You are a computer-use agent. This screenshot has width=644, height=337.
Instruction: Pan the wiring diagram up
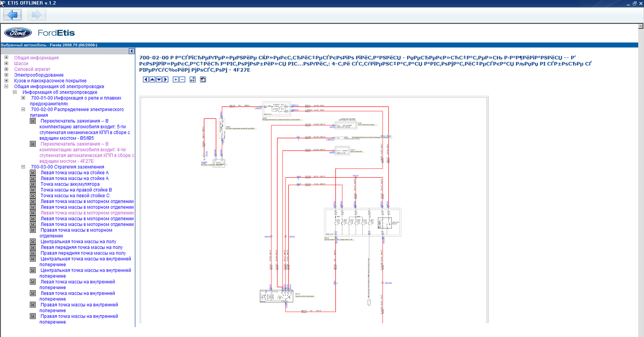(152, 79)
